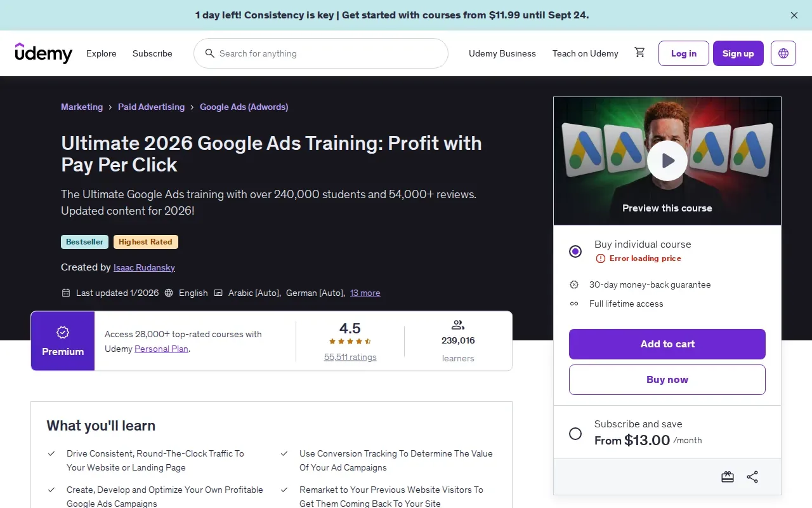The height and width of the screenshot is (508, 812).
Task: Select Subscribe and save radio button
Action: click(575, 434)
